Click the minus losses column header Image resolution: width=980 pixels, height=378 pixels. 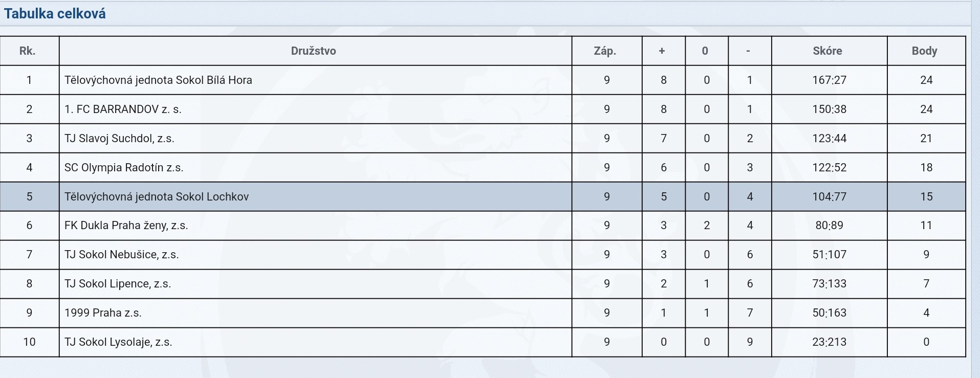748,51
